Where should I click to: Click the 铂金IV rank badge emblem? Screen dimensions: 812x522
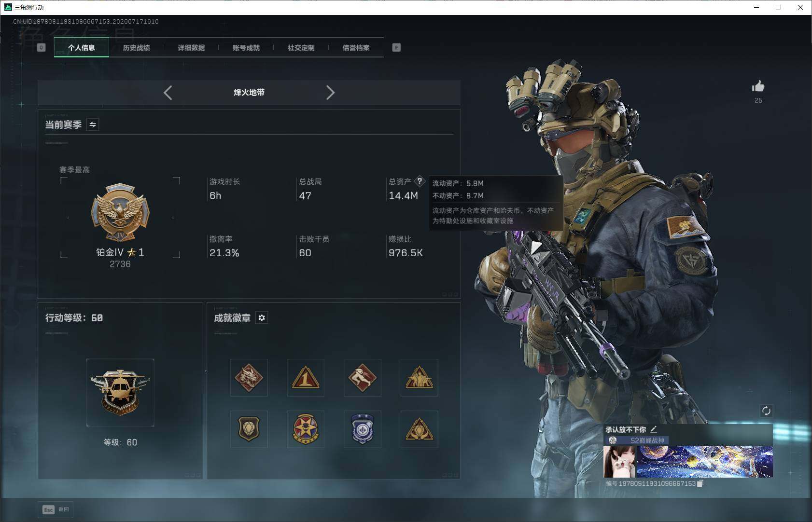(120, 213)
